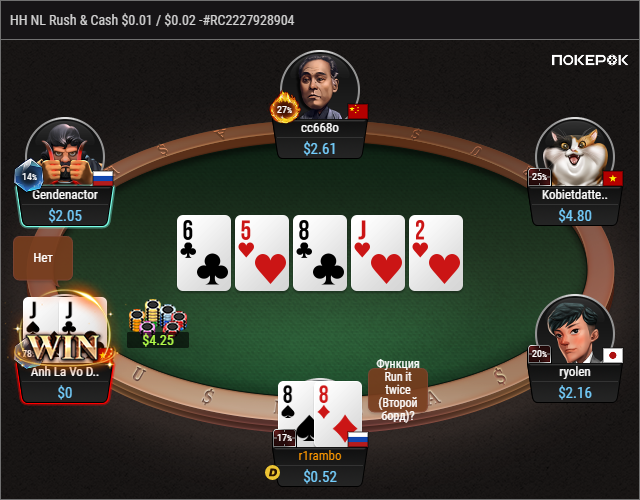Click r1rambo's 8 of diamonds hole card
This screenshot has height=500, width=640.
(338, 413)
